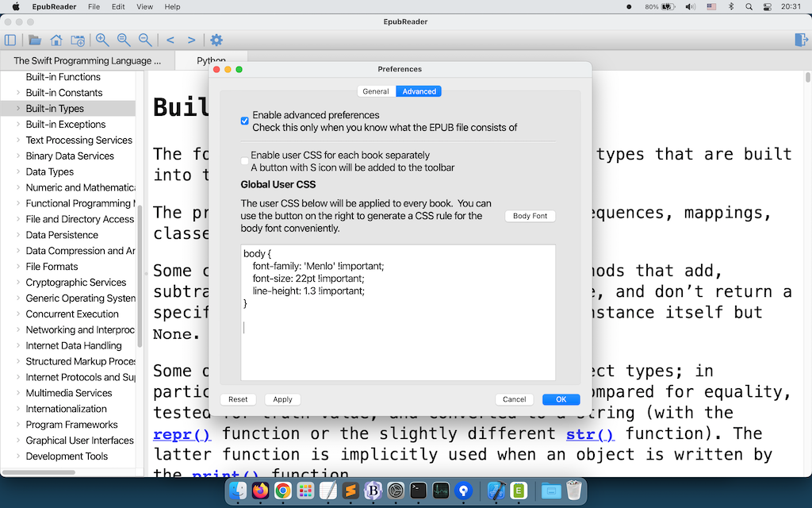Click the previous page arrow icon
Image resolution: width=812 pixels, height=508 pixels.
click(x=170, y=40)
